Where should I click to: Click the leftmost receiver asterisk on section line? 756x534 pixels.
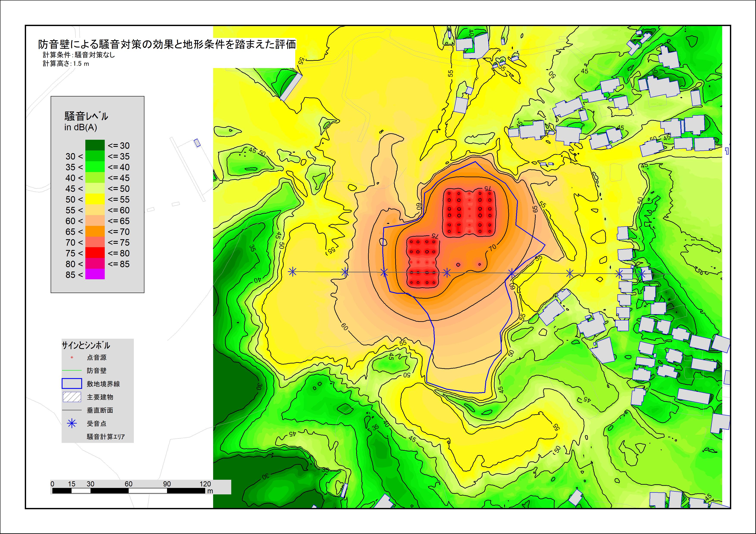(292, 272)
